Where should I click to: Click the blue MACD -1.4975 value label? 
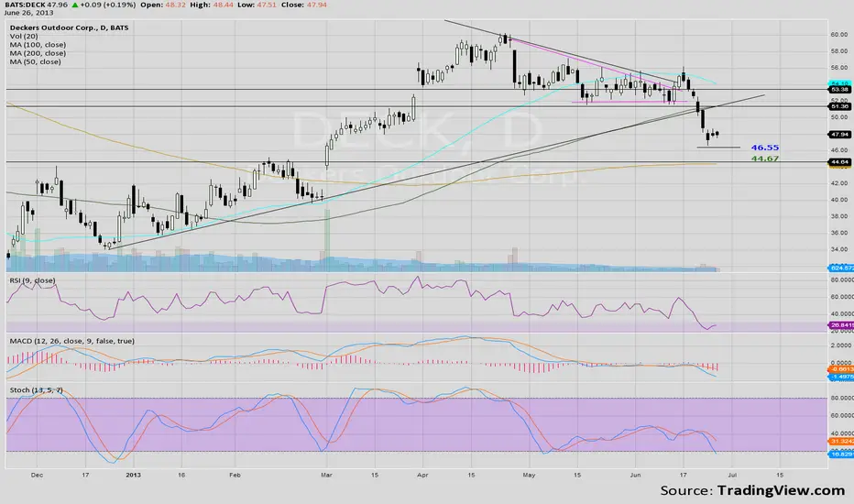(841, 377)
